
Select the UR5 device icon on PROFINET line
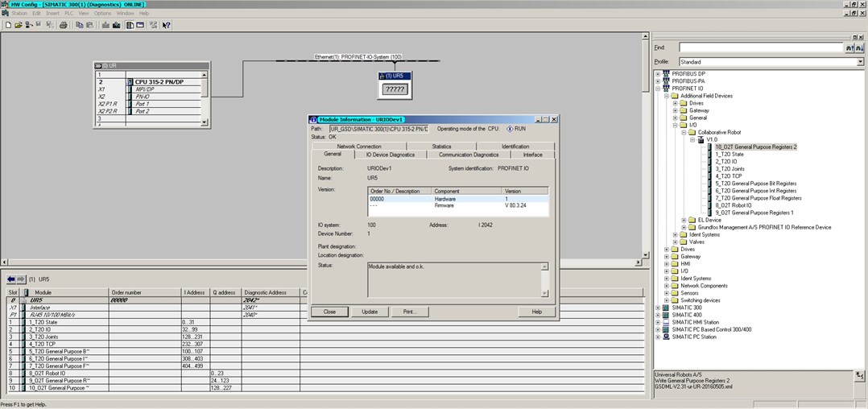click(x=395, y=85)
